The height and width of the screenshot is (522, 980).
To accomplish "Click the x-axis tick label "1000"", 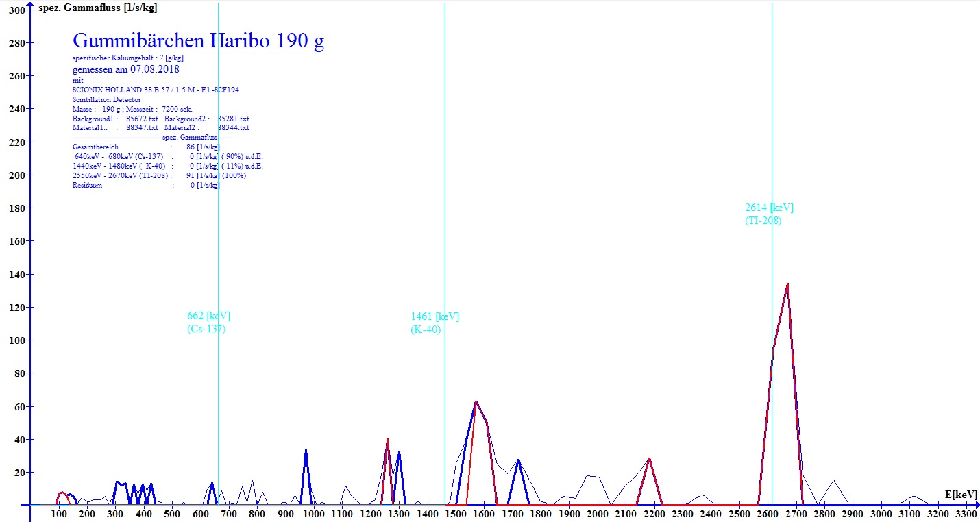I will tap(314, 514).
